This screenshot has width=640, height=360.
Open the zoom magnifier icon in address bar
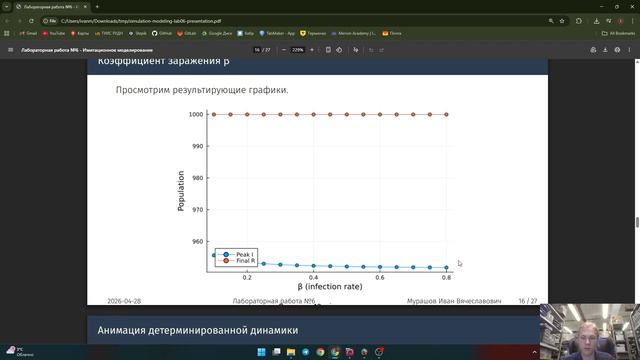pos(551,21)
